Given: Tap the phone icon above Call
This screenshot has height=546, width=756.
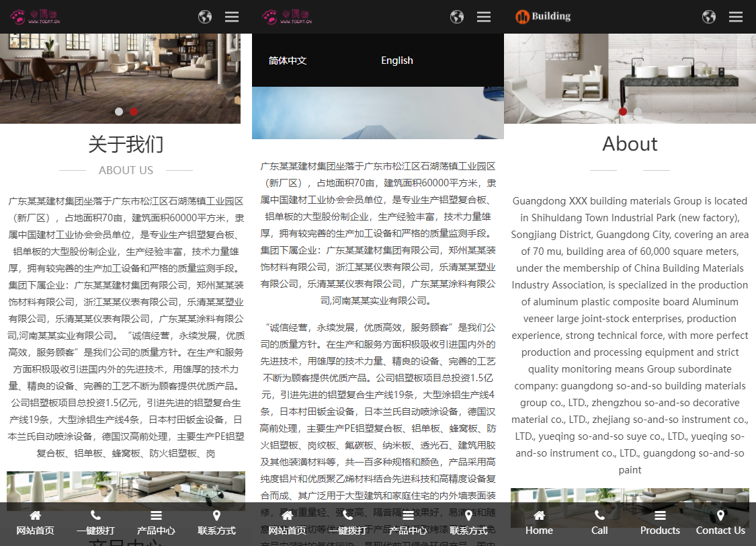Looking at the screenshot, I should tap(600, 515).
